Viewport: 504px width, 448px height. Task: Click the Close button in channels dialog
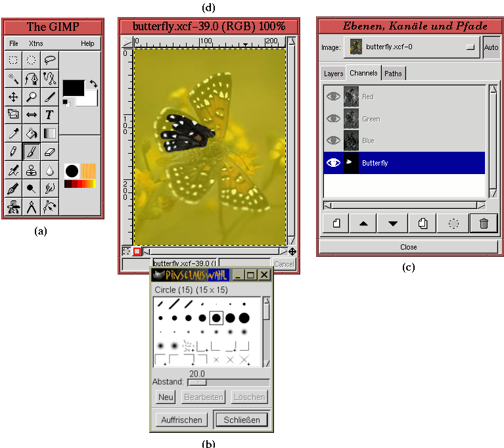coord(408,247)
